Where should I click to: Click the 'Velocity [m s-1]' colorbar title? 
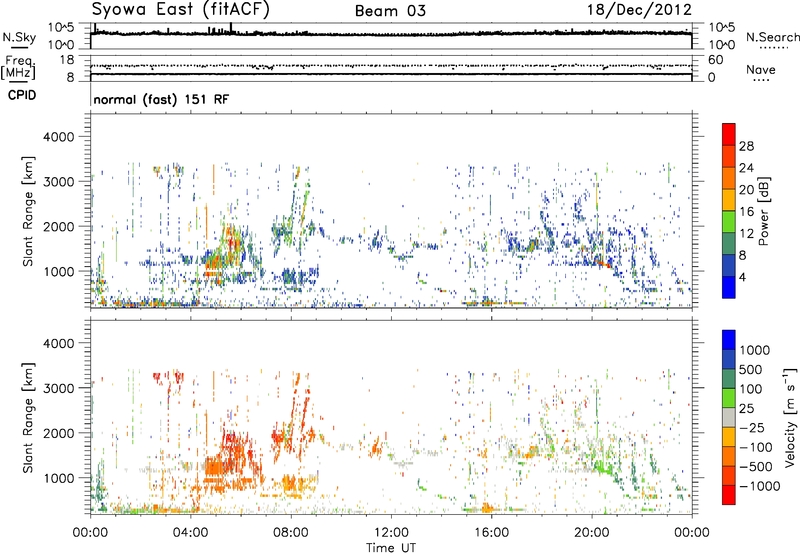(x=790, y=417)
